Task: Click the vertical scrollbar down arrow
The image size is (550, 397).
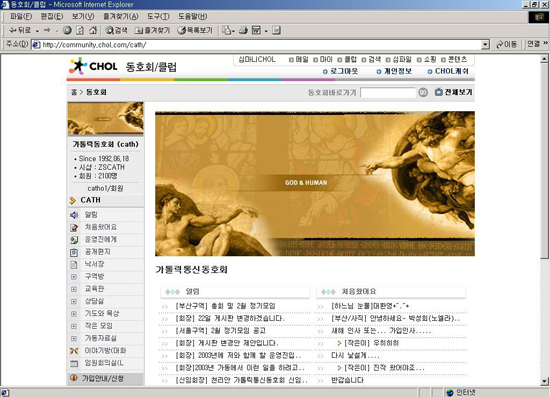Action: (544, 381)
